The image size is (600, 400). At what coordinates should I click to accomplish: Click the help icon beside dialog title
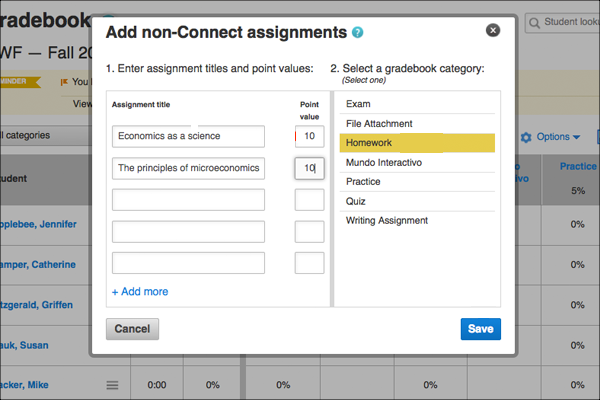tap(357, 33)
